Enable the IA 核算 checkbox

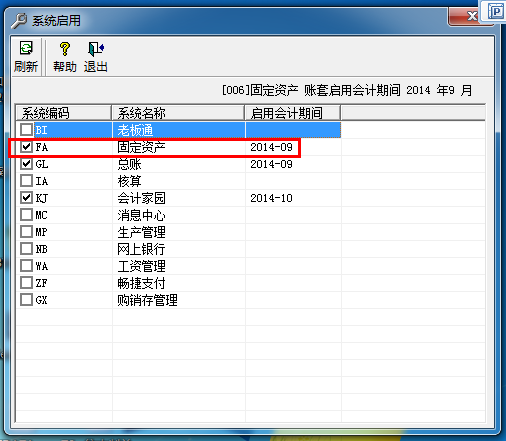pyautogui.click(x=26, y=181)
